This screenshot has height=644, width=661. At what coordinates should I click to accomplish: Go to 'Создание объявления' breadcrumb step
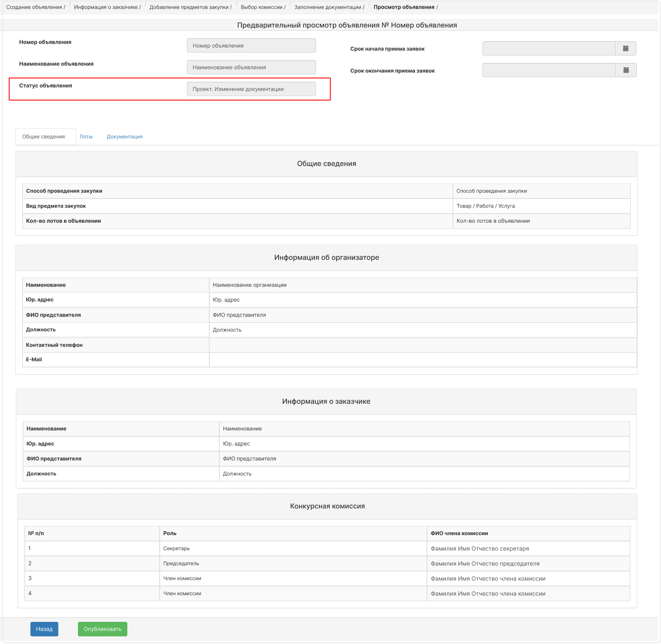(34, 7)
